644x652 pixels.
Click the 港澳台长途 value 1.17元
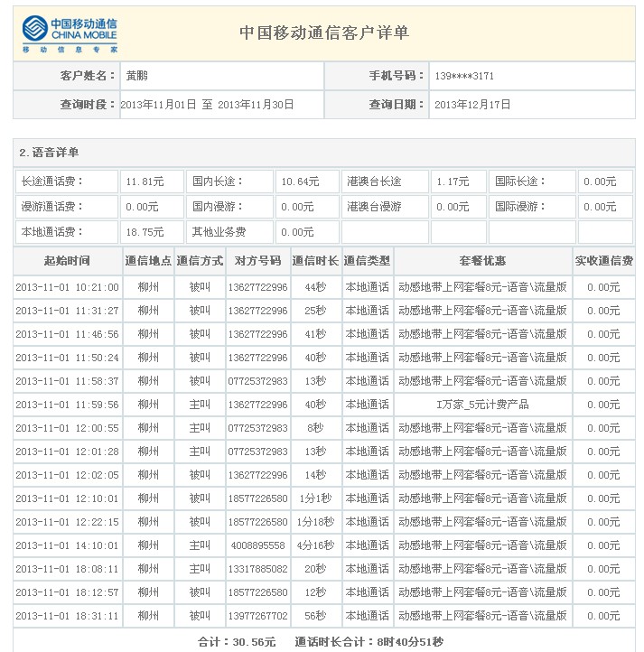point(453,182)
